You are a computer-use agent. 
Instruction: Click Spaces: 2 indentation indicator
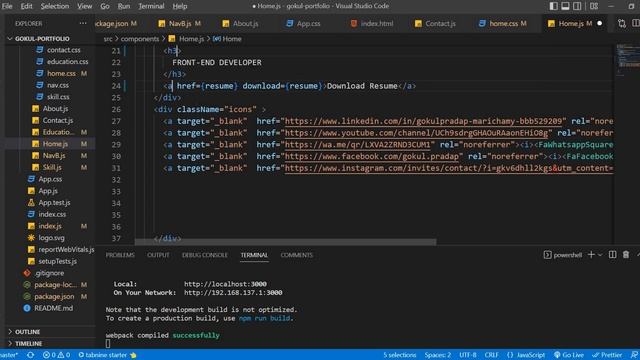[x=438, y=355]
